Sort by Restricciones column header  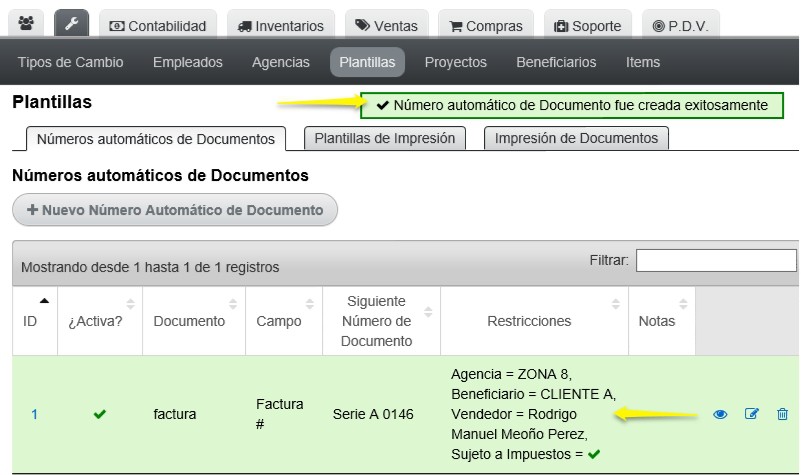pos(534,321)
